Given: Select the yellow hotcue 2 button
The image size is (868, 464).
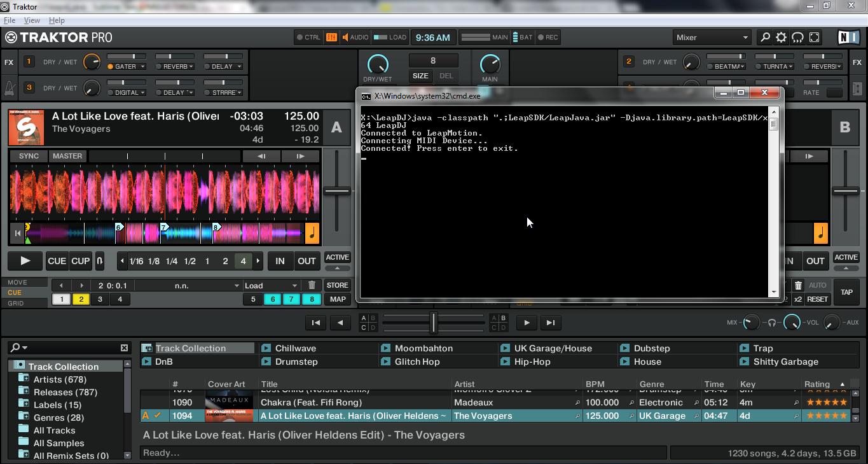Looking at the screenshot, I should (81, 299).
